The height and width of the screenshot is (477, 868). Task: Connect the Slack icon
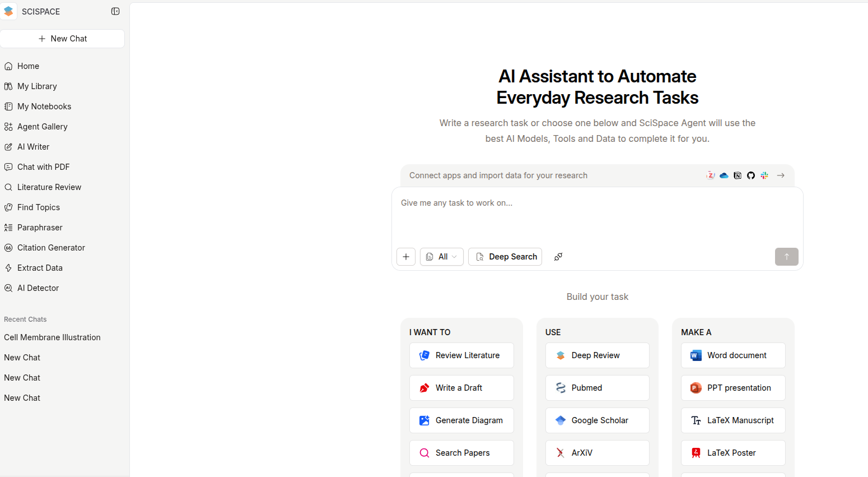[764, 175]
